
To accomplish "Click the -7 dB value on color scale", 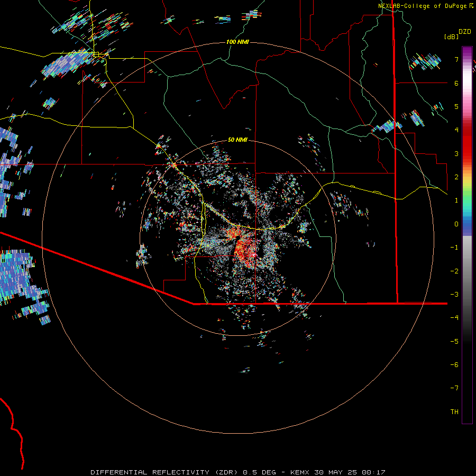I will 454,388.
